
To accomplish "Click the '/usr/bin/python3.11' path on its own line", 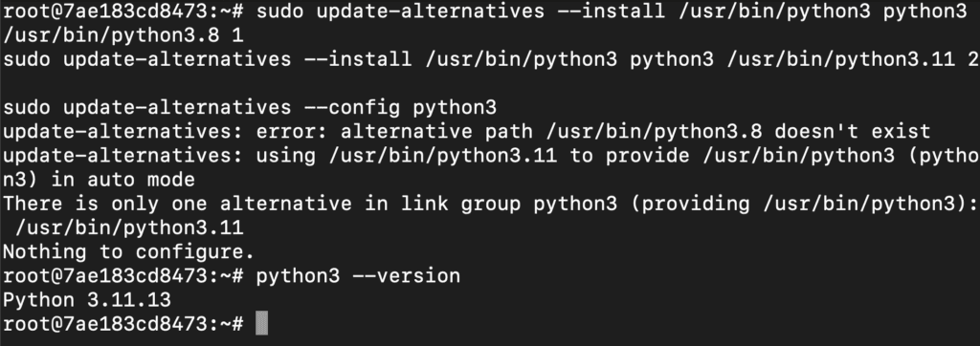I will click(x=129, y=228).
